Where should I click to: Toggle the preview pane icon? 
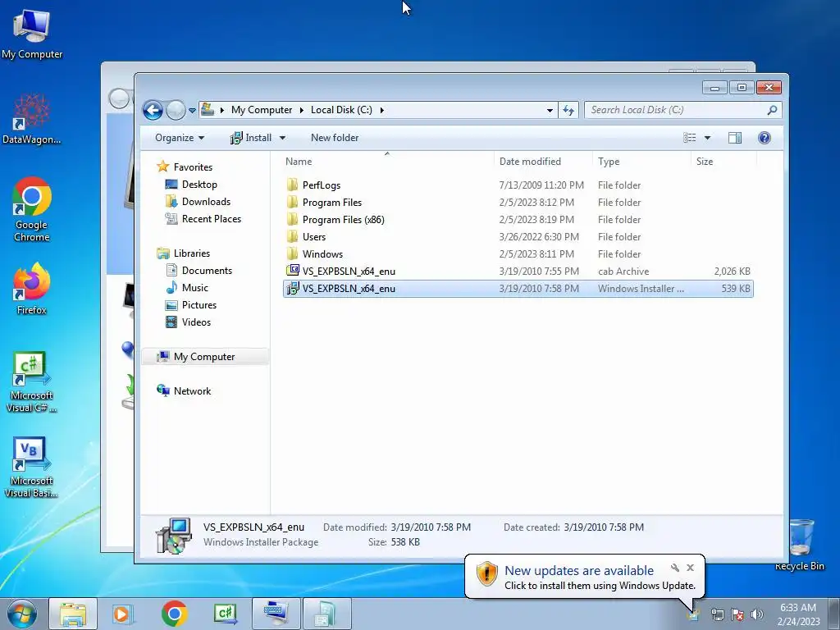[735, 138]
